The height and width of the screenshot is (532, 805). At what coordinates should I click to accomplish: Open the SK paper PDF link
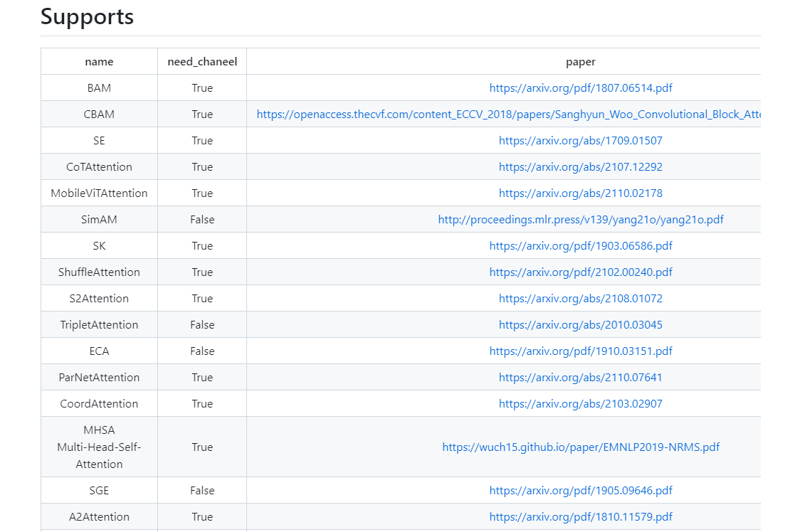(x=581, y=245)
